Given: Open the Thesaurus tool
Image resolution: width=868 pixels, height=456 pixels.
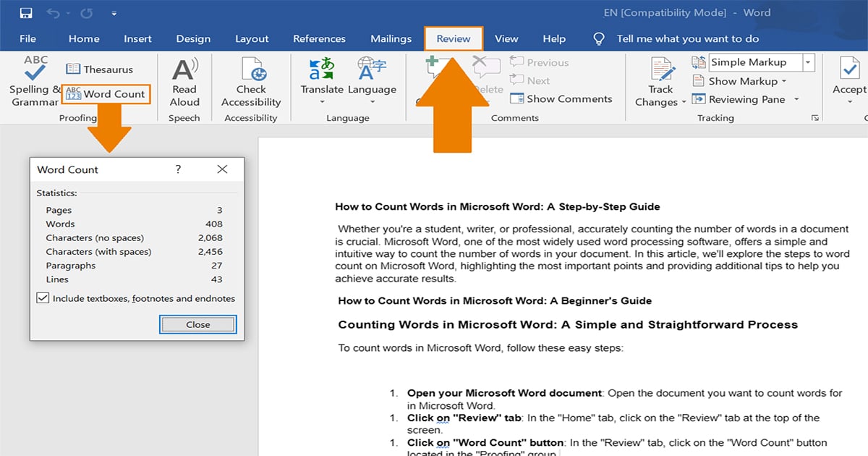Looking at the screenshot, I should pyautogui.click(x=100, y=69).
